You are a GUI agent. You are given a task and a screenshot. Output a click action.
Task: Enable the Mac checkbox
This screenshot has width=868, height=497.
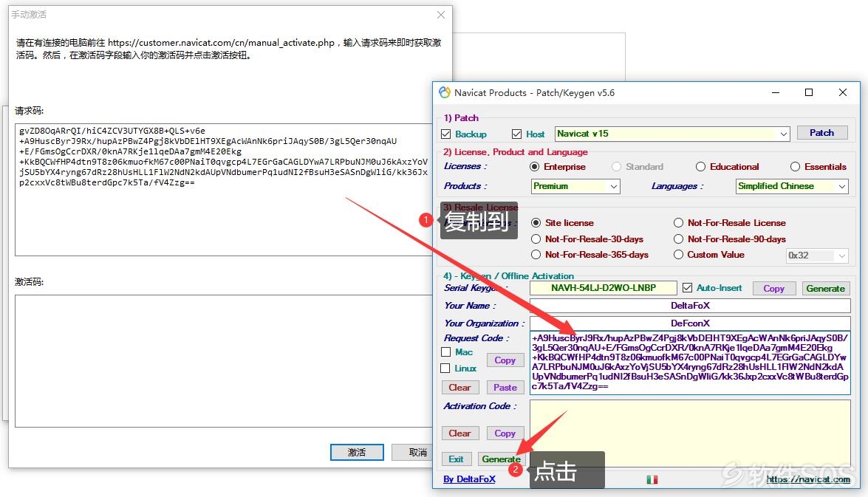[445, 352]
